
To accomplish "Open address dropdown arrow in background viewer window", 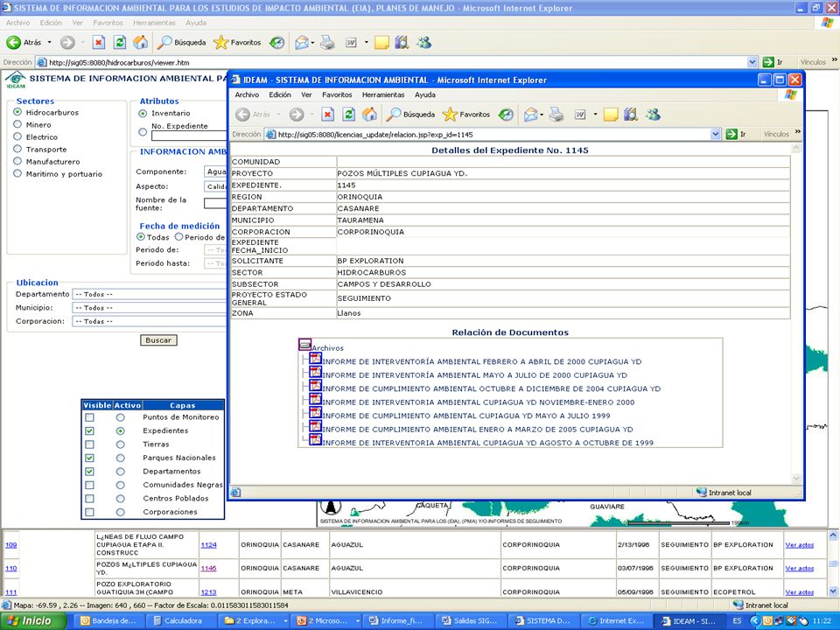I will coord(752,62).
